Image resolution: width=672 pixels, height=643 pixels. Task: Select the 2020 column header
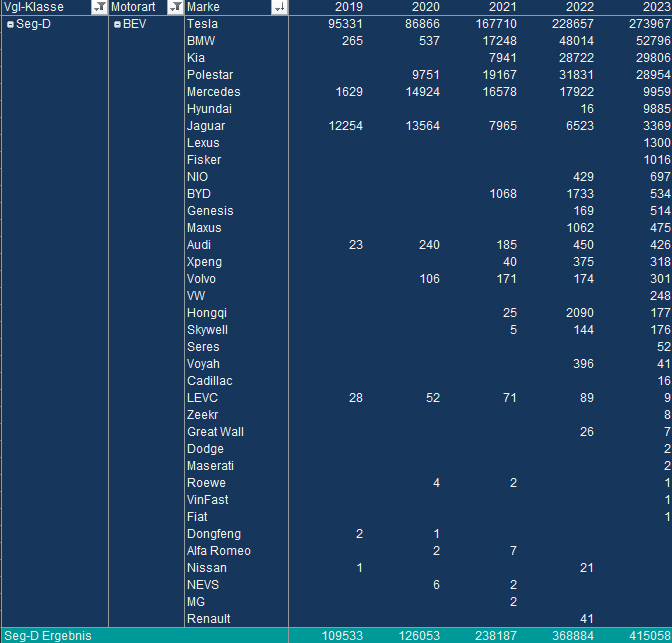[426, 7]
